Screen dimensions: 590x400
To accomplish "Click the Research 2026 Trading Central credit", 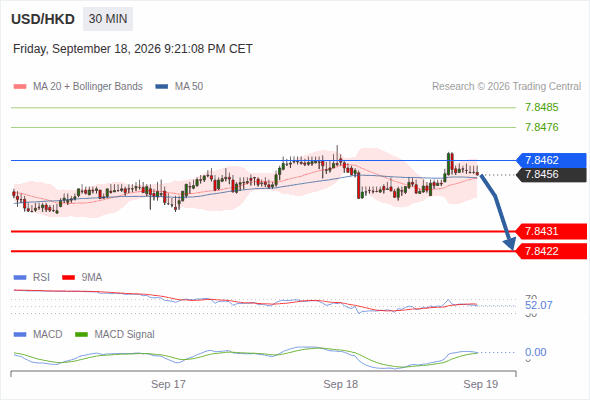I will 506,87.
